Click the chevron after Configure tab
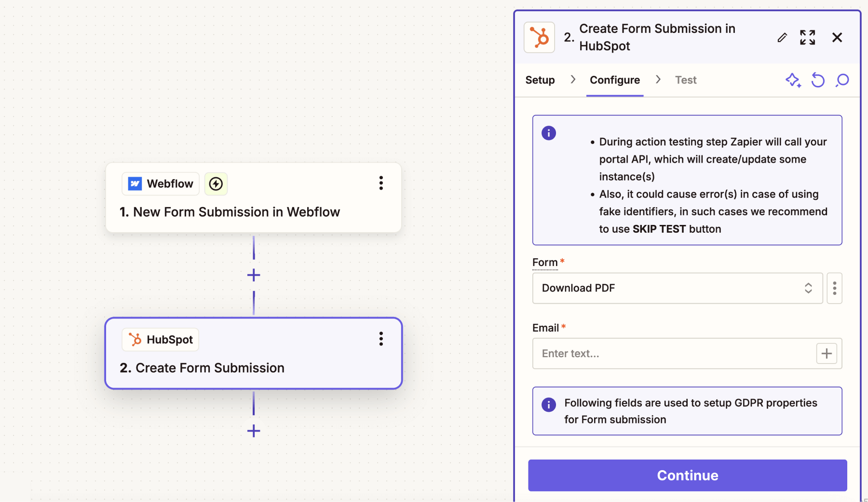This screenshot has height=502, width=868. [658, 80]
